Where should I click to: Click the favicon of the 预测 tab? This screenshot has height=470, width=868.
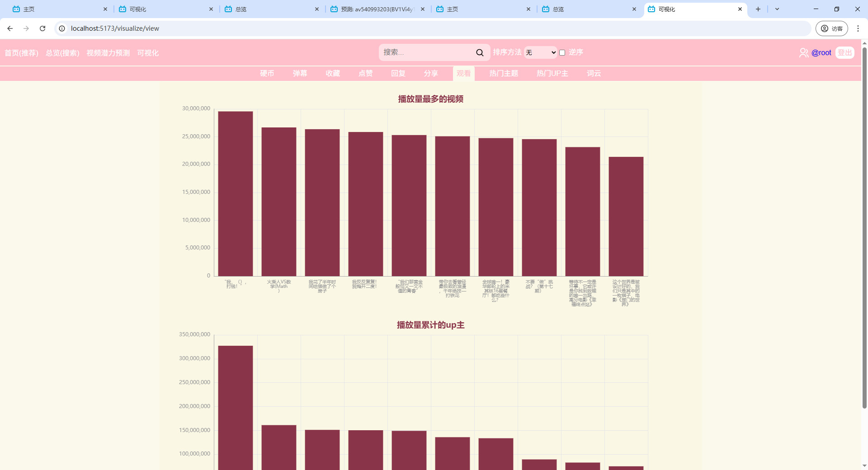334,9
